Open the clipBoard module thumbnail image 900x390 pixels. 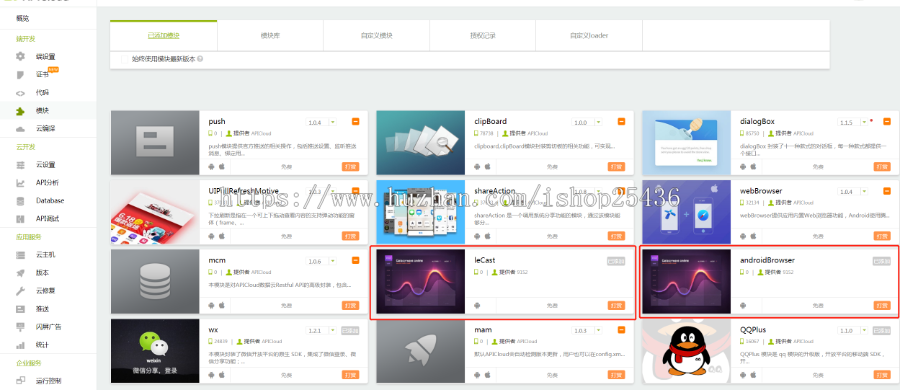(x=421, y=142)
